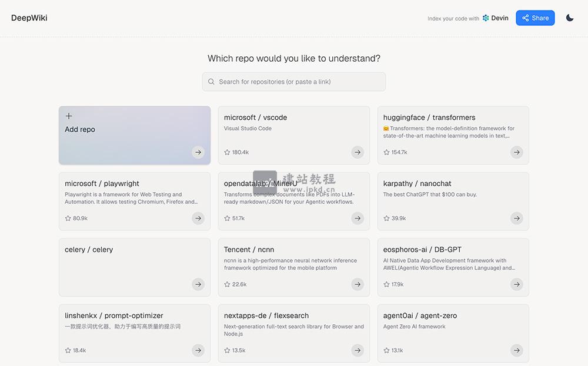This screenshot has width=588, height=366.
Task: Open the linshenkx/prompt-optimizer card
Action: (134, 333)
